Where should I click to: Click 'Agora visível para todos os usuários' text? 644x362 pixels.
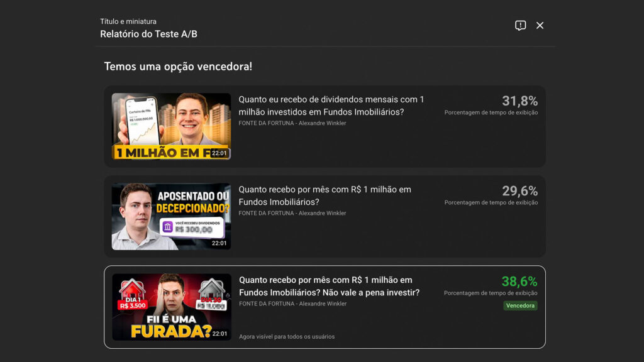tap(287, 336)
